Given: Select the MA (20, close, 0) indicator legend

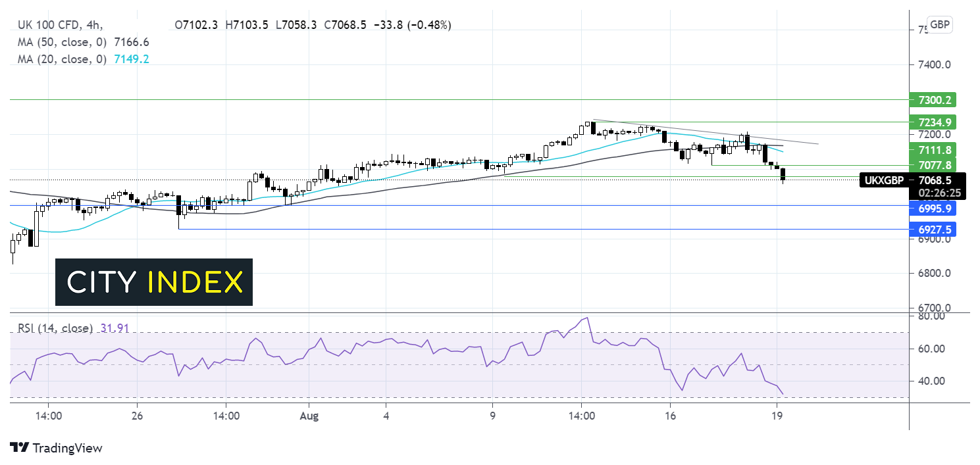Looking at the screenshot, I should pyautogui.click(x=62, y=59).
